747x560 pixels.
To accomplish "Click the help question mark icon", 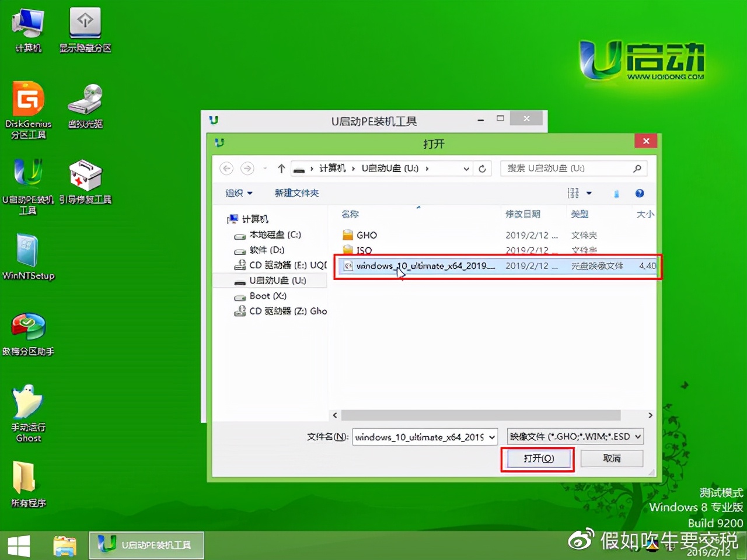I will (640, 193).
